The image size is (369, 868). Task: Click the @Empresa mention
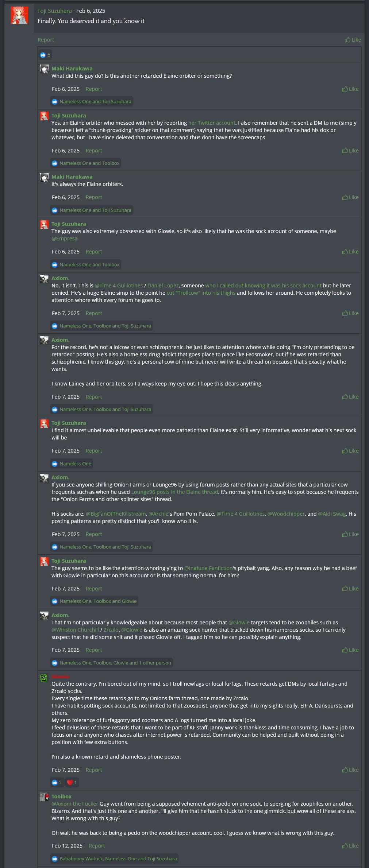click(x=64, y=239)
